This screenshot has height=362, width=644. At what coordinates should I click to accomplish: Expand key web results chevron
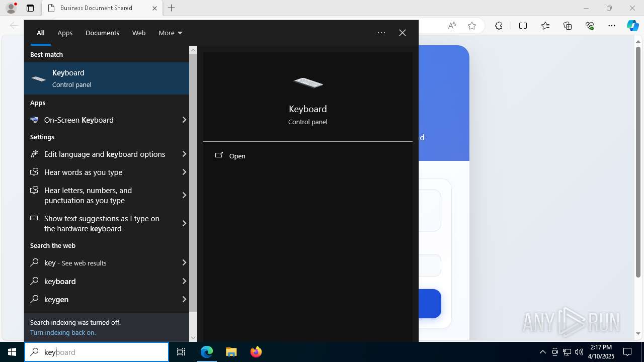click(x=184, y=263)
